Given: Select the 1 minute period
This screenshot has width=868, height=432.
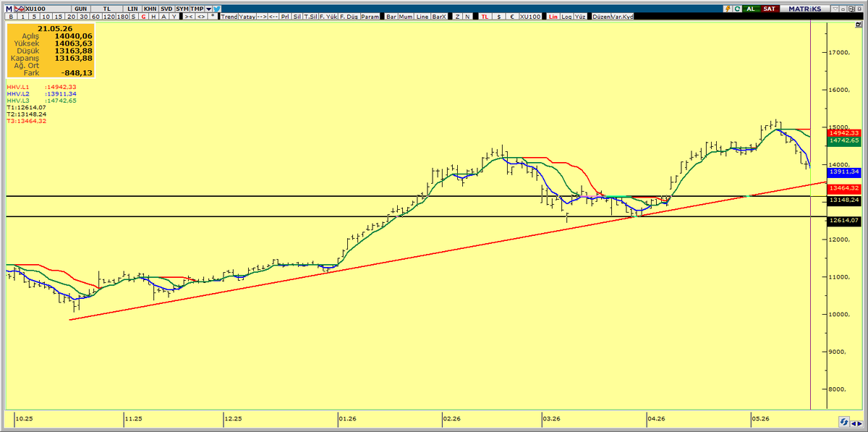Looking at the screenshot, I should click(x=23, y=17).
